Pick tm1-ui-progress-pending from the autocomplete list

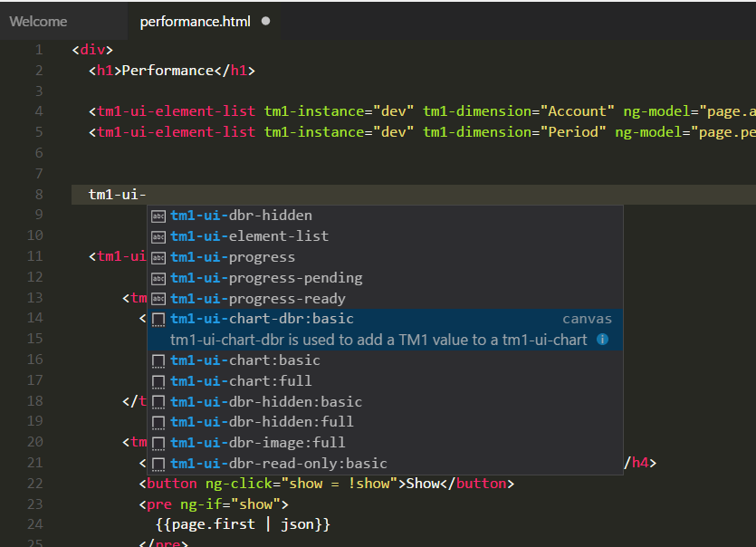pos(266,278)
